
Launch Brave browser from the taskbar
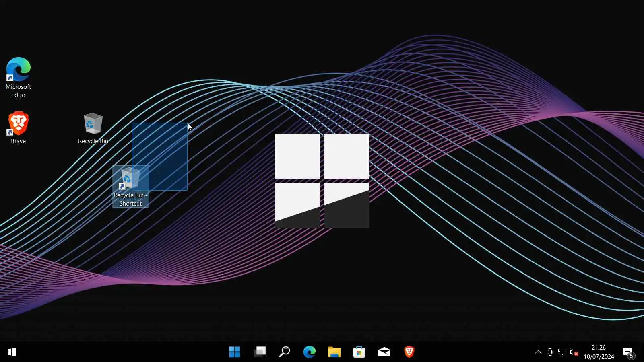pyautogui.click(x=409, y=352)
